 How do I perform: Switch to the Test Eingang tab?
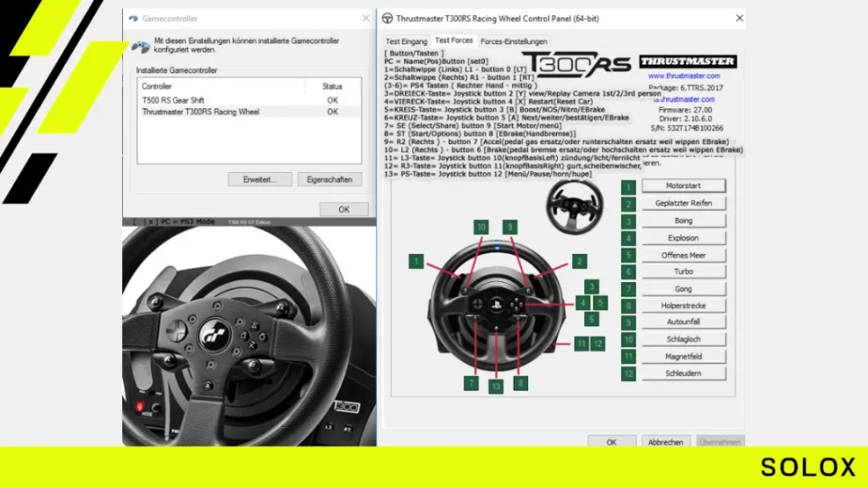click(x=406, y=42)
